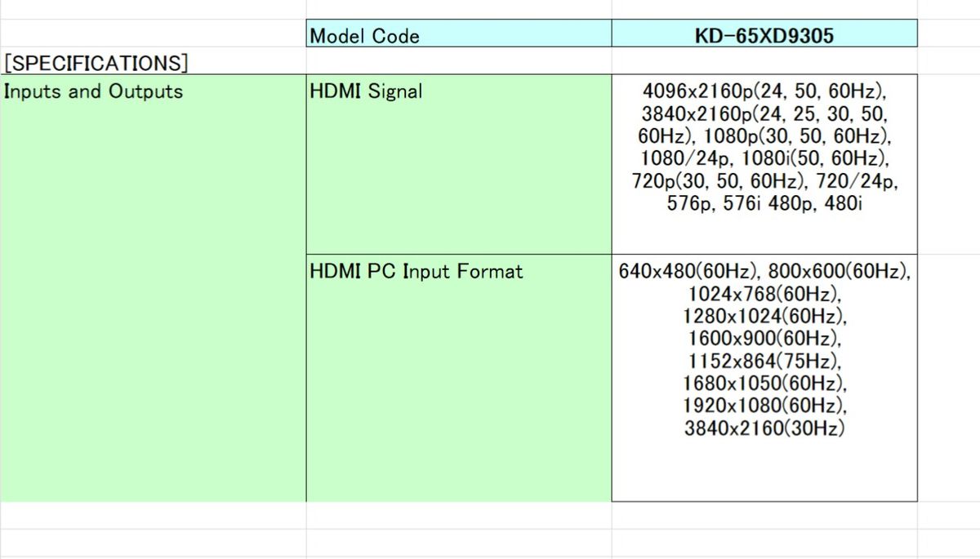The width and height of the screenshot is (980, 559).
Task: Click the 4096x2160p text in HDMI Signal values
Action: (696, 90)
